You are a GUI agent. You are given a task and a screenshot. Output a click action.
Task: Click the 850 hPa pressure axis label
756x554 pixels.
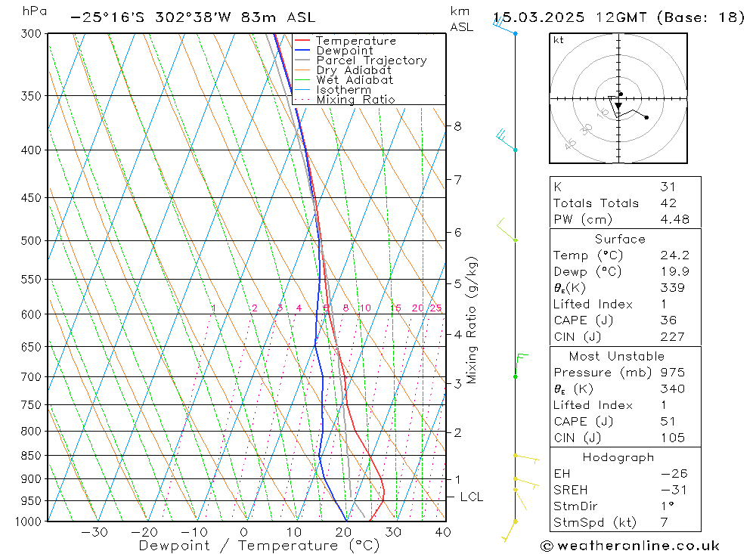(31, 456)
